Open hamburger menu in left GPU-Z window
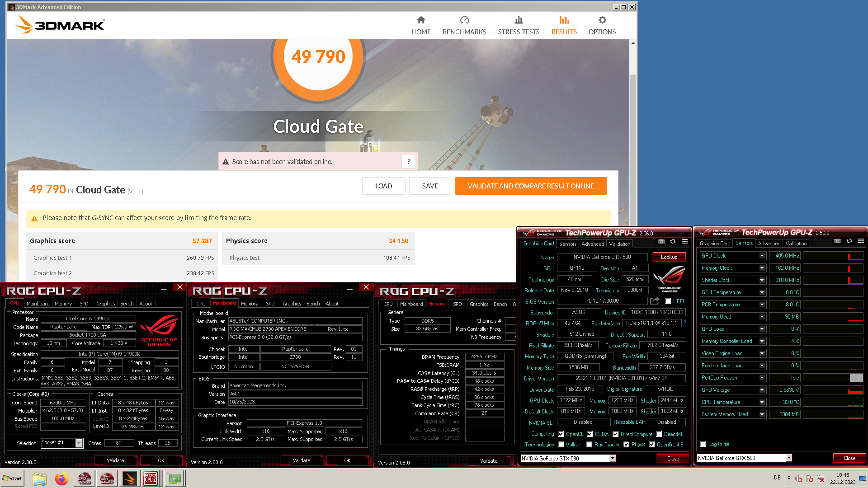This screenshot has width=868, height=488. pos(684,241)
